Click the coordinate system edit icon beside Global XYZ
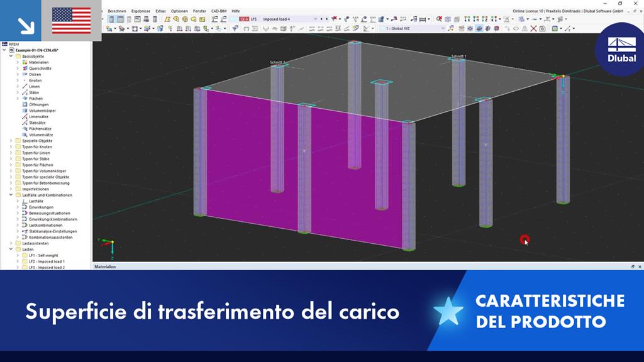The height and width of the screenshot is (362, 644). 451,28
